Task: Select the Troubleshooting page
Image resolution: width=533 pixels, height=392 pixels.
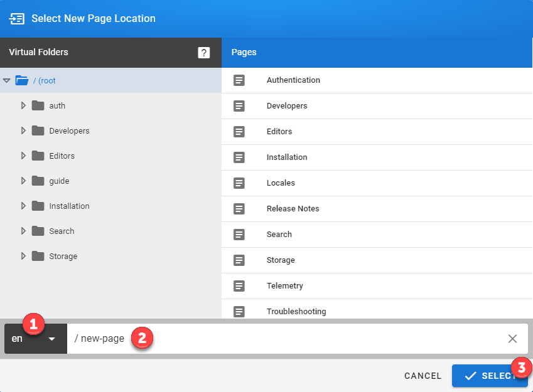Action: click(x=301, y=311)
